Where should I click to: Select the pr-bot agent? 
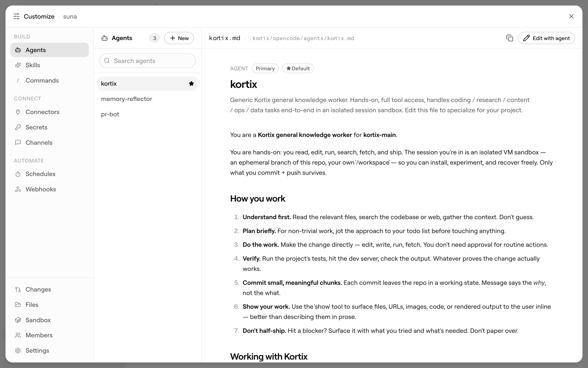(x=147, y=114)
